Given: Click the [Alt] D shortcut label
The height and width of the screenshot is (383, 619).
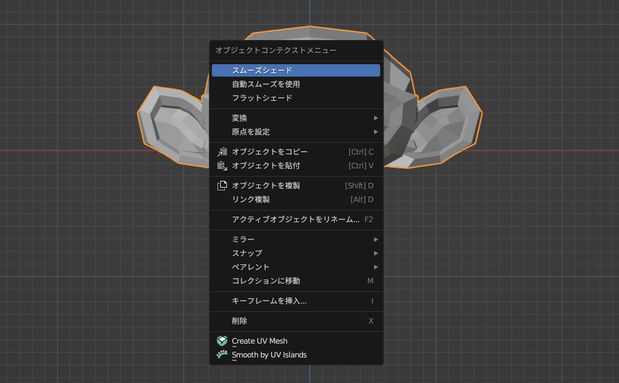Looking at the screenshot, I should [362, 199].
